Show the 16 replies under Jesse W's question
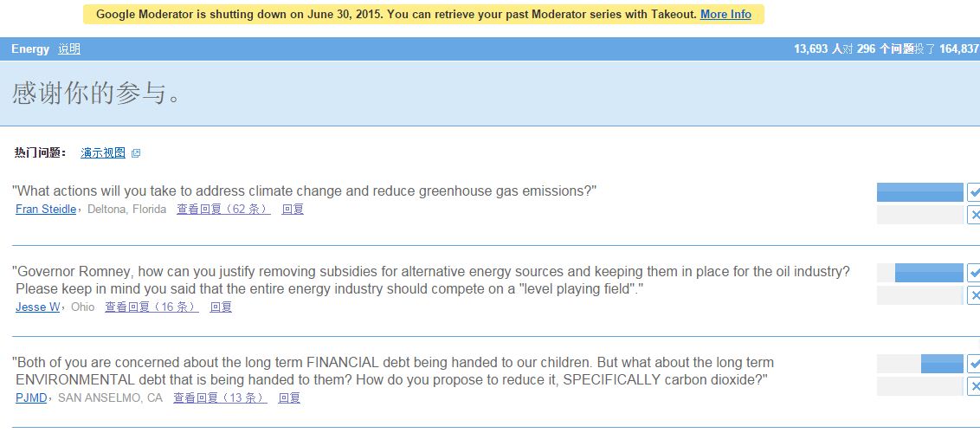 click(x=152, y=307)
